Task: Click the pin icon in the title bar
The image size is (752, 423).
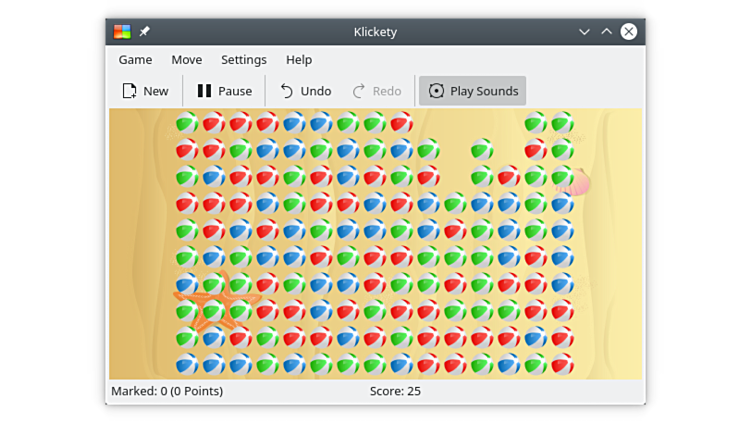Action: point(145,32)
